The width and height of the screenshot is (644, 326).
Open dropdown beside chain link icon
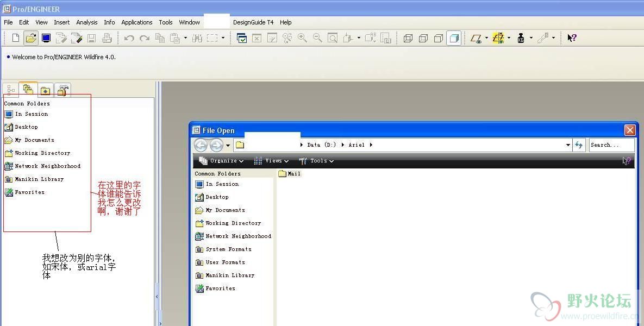(553, 38)
